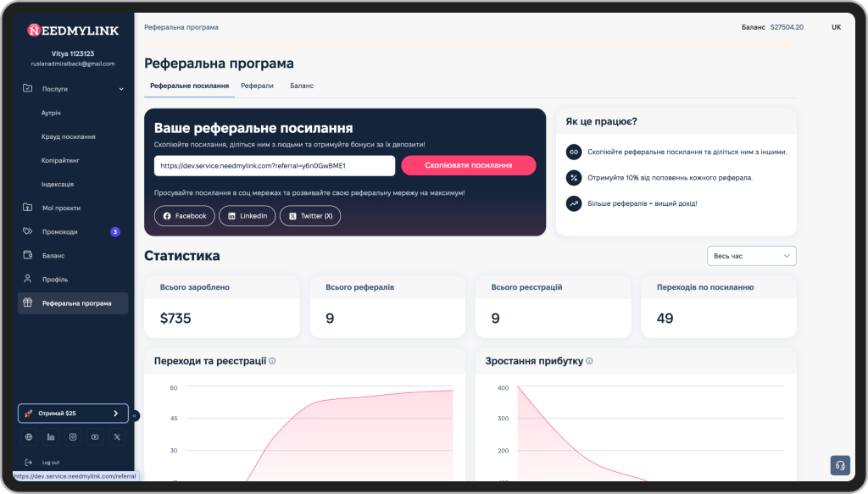This screenshot has height=494, width=868.
Task: Click the Log out arrow icon
Action: pos(28,463)
